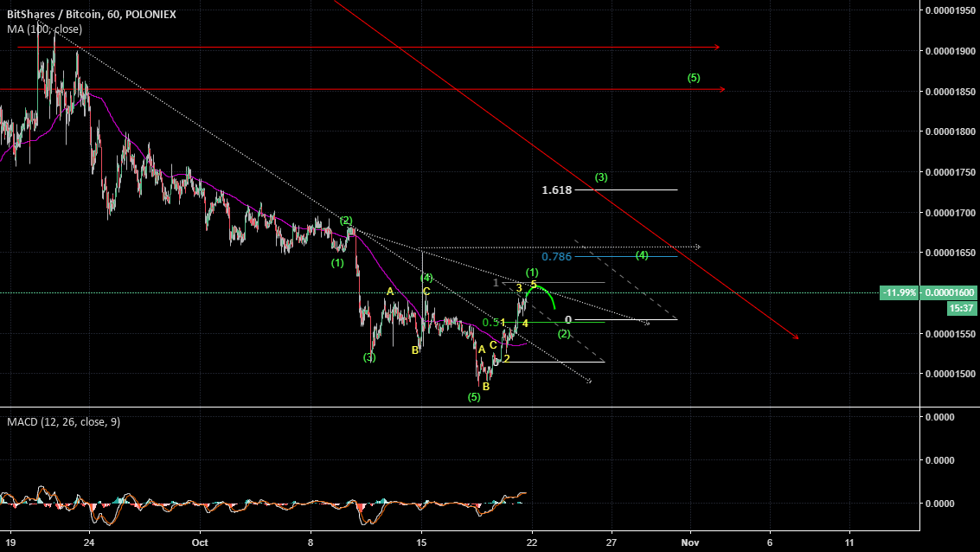Select the 1.618 Fibonacci extension label
The image size is (980, 552).
pyautogui.click(x=557, y=190)
